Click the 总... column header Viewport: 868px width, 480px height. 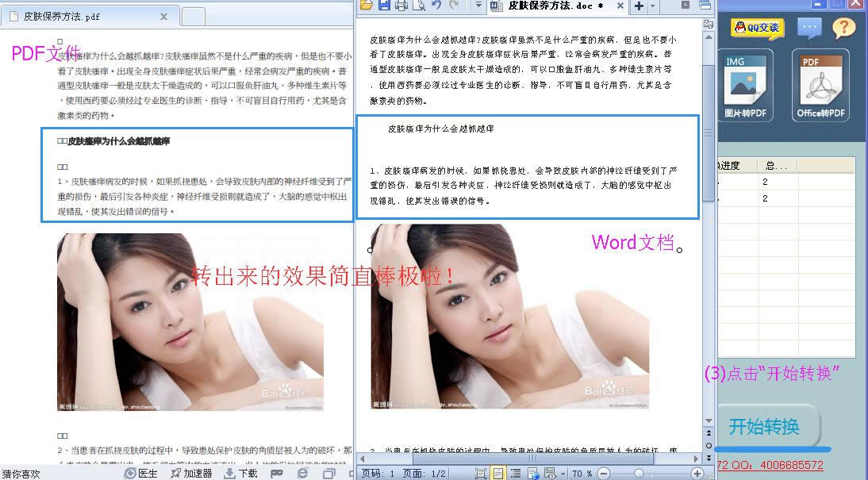777,166
